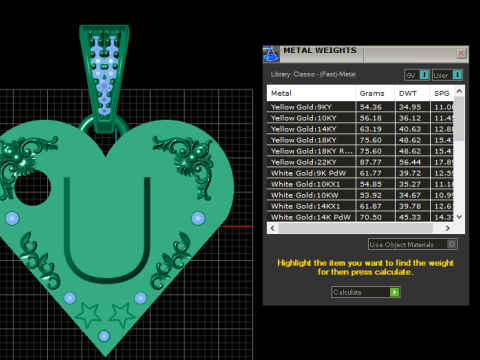Select the Yellow Gold:22KY row
Screen dimensions: 480x360
360,162
